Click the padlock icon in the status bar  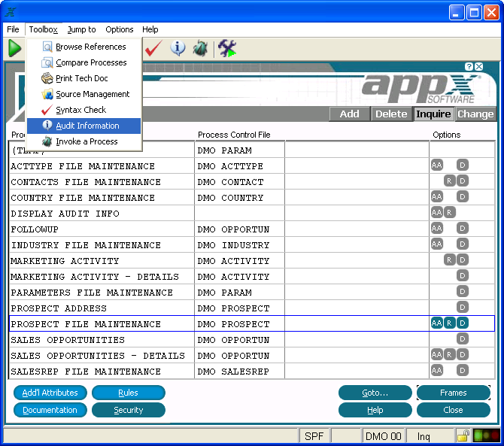463,435
